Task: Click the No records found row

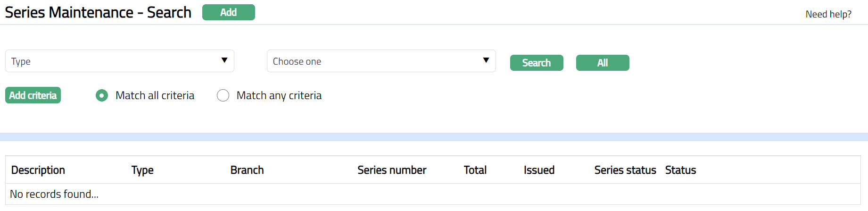Action: click(x=54, y=194)
